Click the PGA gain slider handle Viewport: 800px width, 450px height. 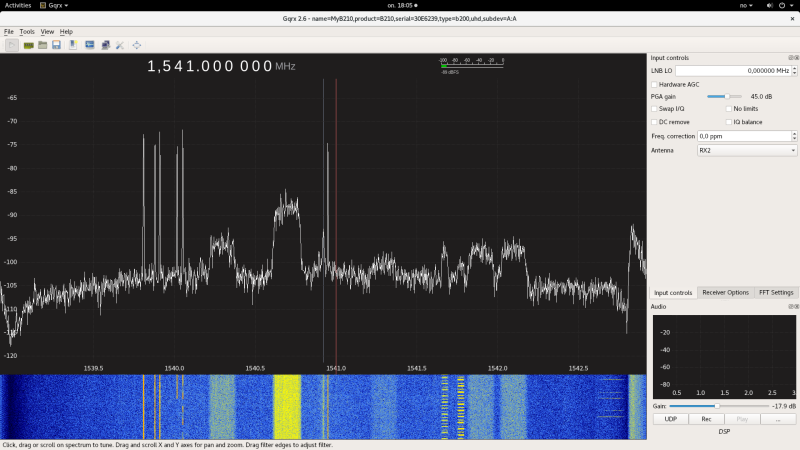click(x=725, y=96)
